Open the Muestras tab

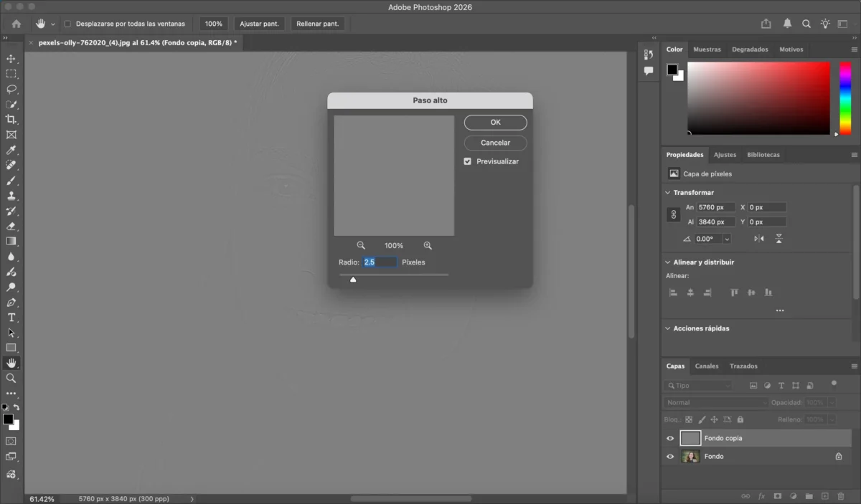tap(707, 49)
